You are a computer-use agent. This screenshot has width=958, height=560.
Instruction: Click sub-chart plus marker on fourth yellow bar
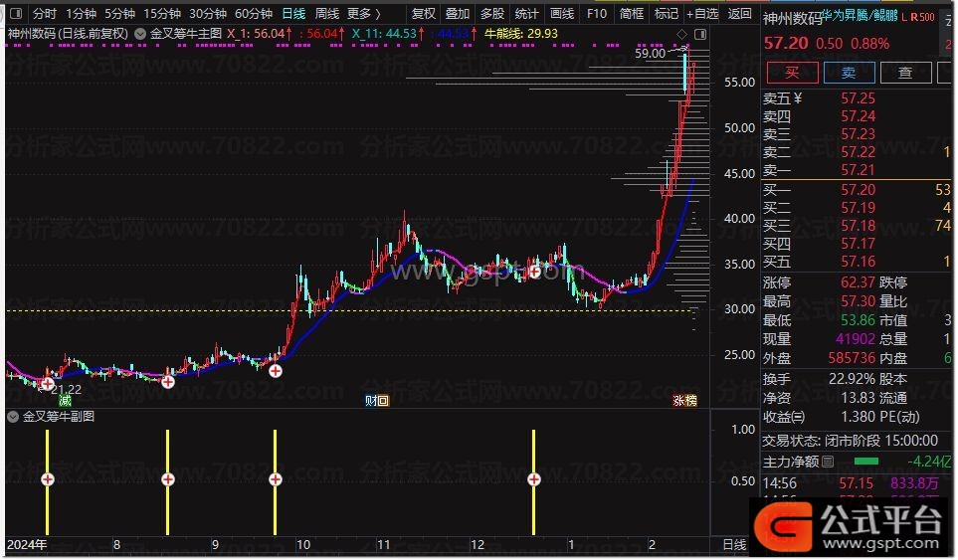(534, 479)
